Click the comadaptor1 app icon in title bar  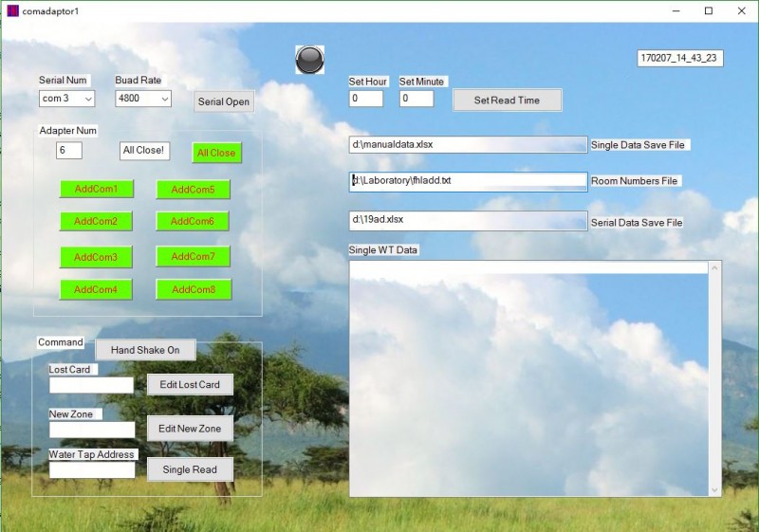pos(12,10)
